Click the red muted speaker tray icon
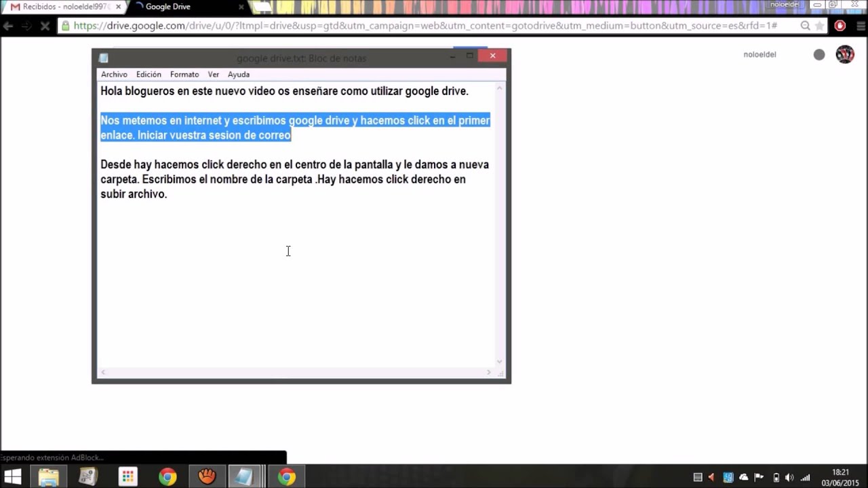 711,477
